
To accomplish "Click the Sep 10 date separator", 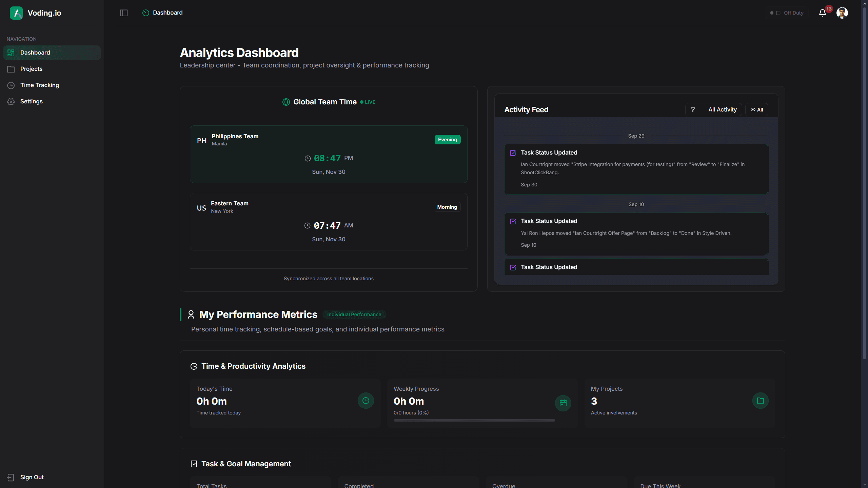I will pos(636,204).
